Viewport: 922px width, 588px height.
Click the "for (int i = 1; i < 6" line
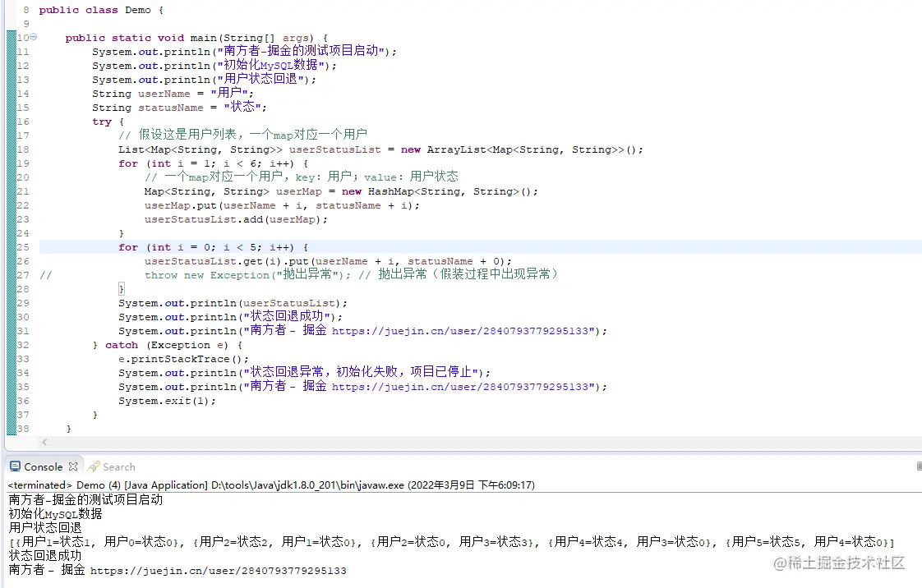(214, 163)
